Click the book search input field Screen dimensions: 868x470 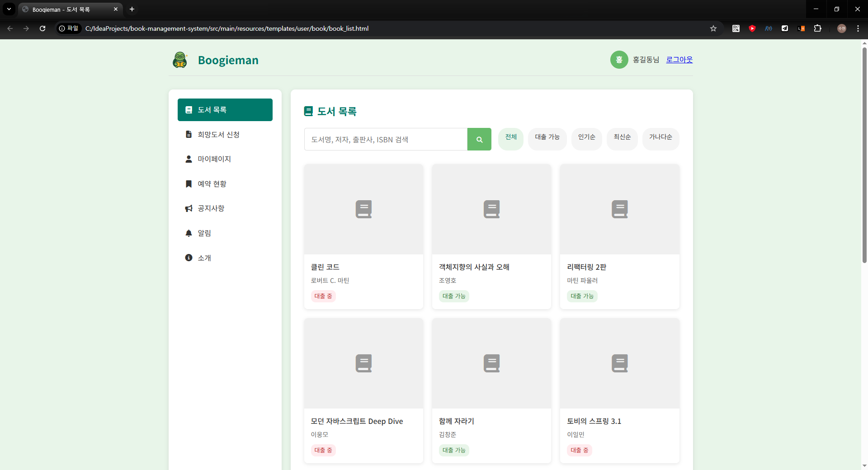[x=386, y=140]
